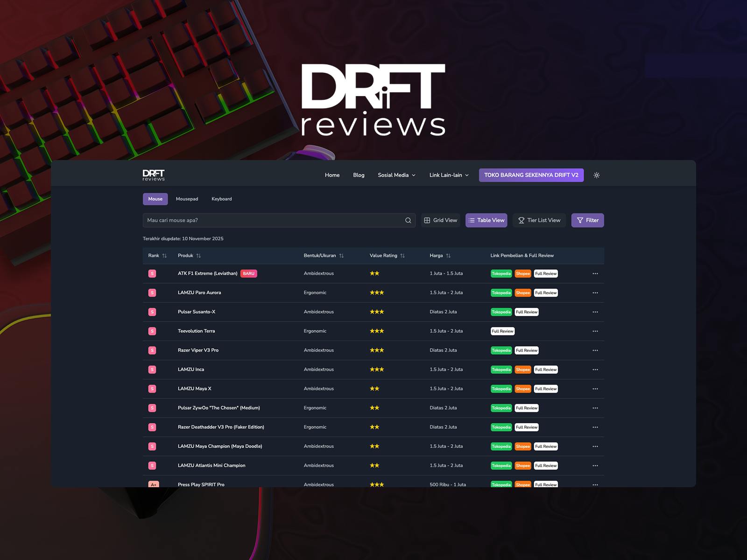The width and height of the screenshot is (747, 560).
Task: Open row options for LAMZU Paro Aurora
Action: 595,293
